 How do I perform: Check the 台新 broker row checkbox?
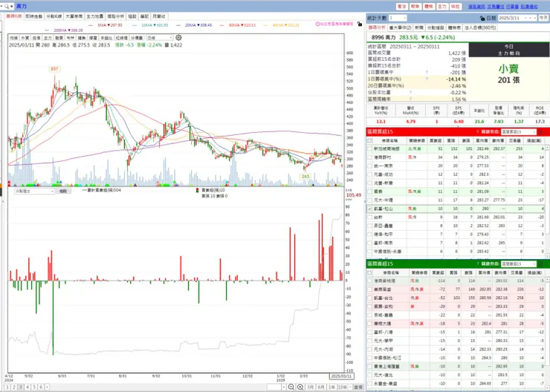369,218
